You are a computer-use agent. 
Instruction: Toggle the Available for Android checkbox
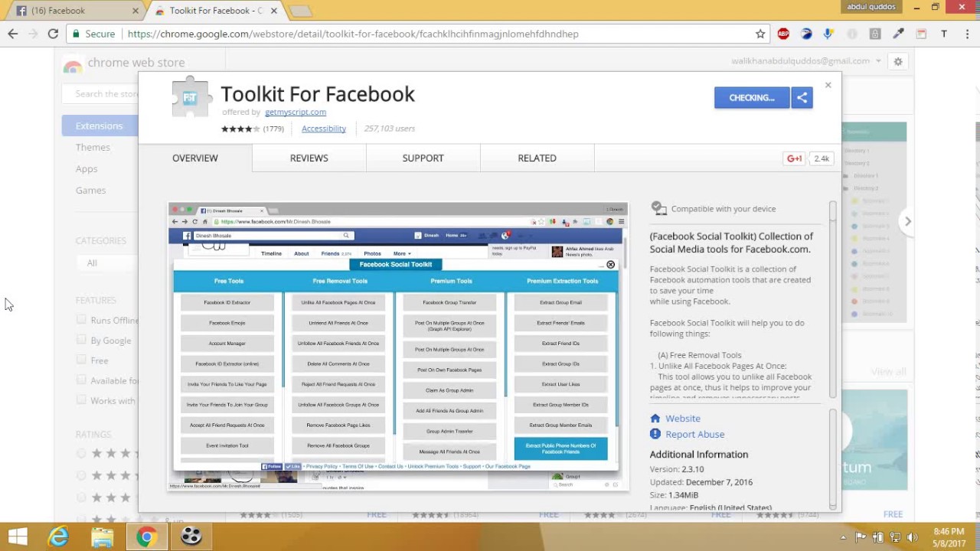(x=81, y=380)
